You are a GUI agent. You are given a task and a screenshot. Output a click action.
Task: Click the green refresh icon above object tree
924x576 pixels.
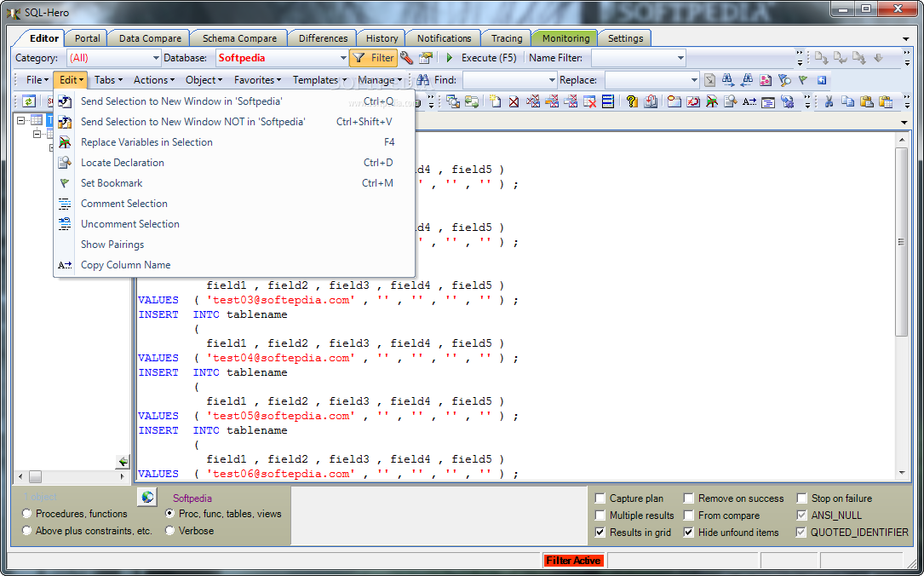click(x=29, y=101)
